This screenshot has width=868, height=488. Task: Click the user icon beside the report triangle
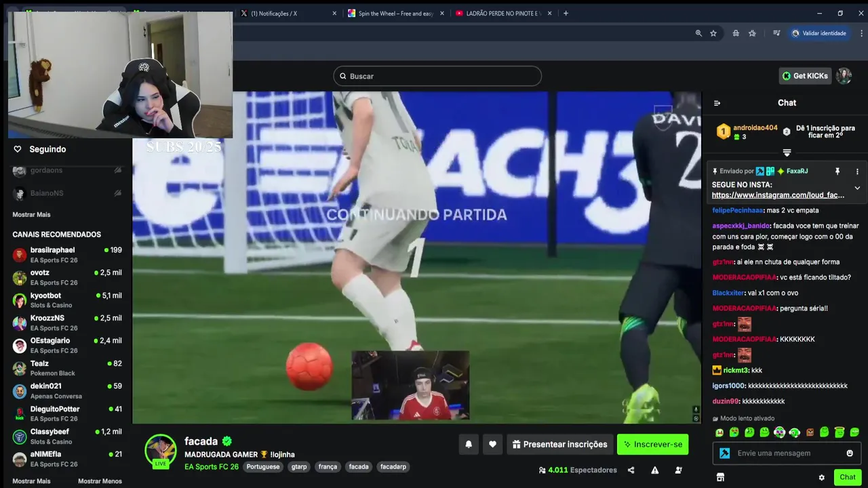coord(678,470)
